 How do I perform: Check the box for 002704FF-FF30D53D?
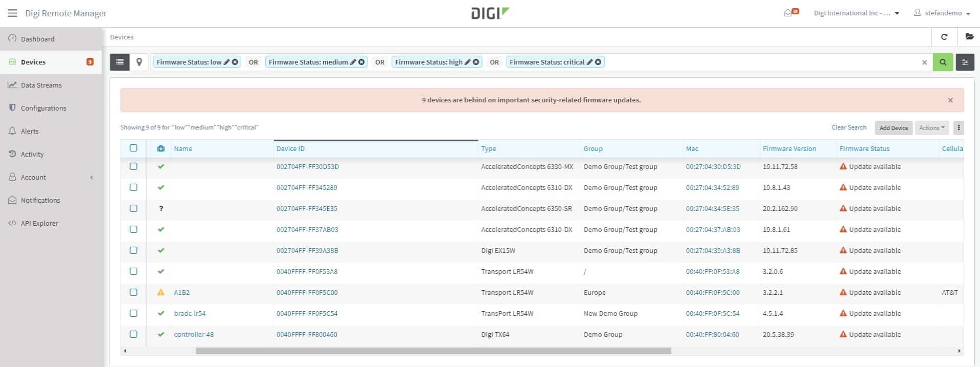pyautogui.click(x=133, y=166)
